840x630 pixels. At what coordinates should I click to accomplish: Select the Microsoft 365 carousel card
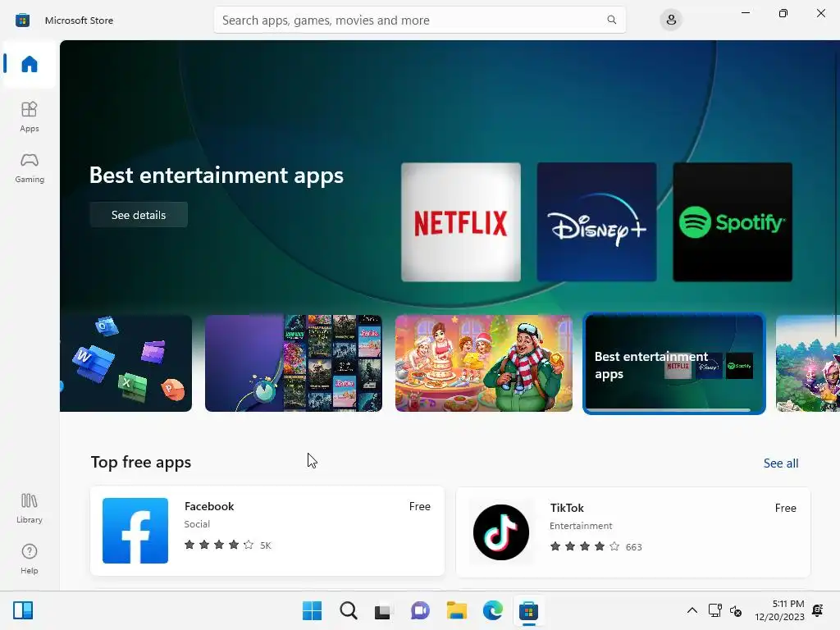click(x=126, y=363)
